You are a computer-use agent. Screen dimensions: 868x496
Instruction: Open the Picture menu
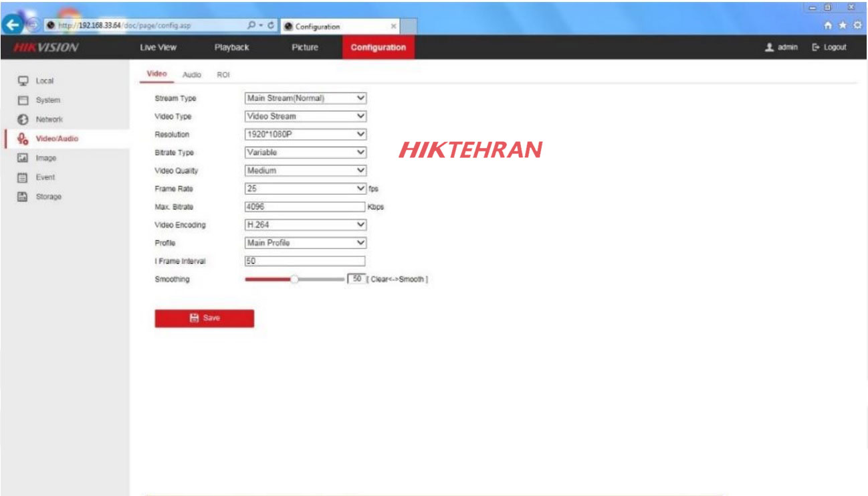click(x=305, y=48)
